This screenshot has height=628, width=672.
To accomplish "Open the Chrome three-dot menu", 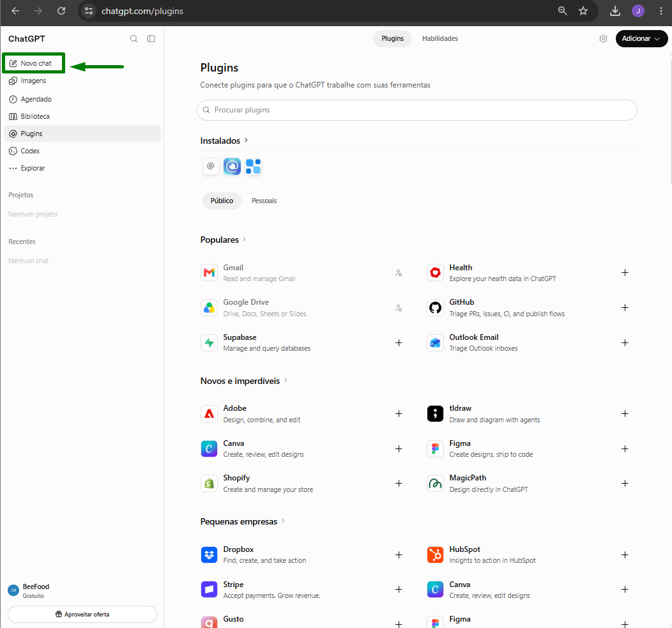I will click(x=661, y=11).
